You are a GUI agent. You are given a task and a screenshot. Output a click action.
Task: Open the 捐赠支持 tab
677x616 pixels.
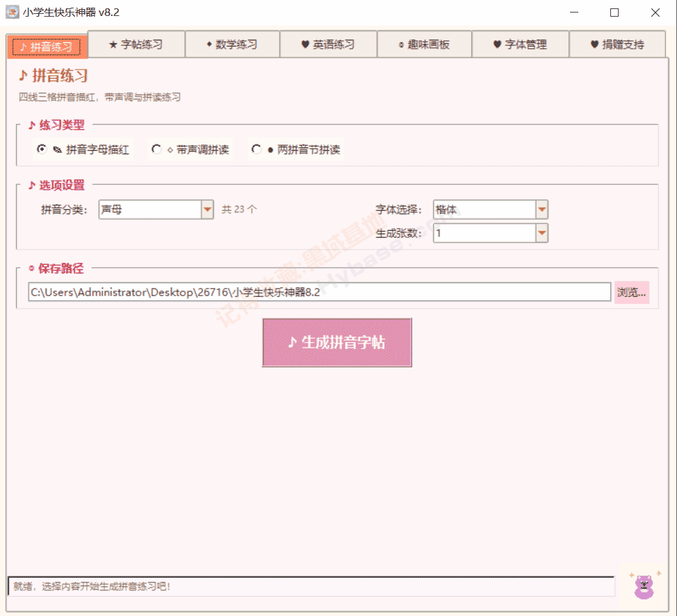tap(617, 44)
